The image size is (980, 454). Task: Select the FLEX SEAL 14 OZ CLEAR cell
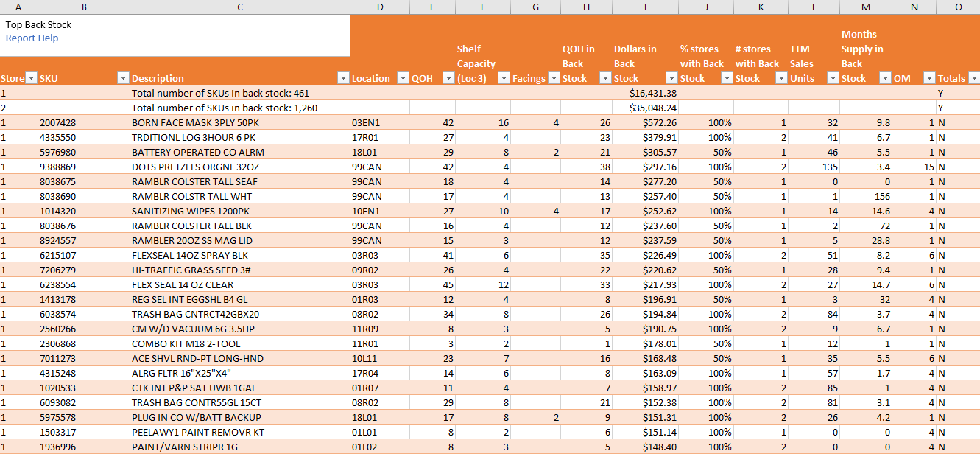[x=240, y=284]
